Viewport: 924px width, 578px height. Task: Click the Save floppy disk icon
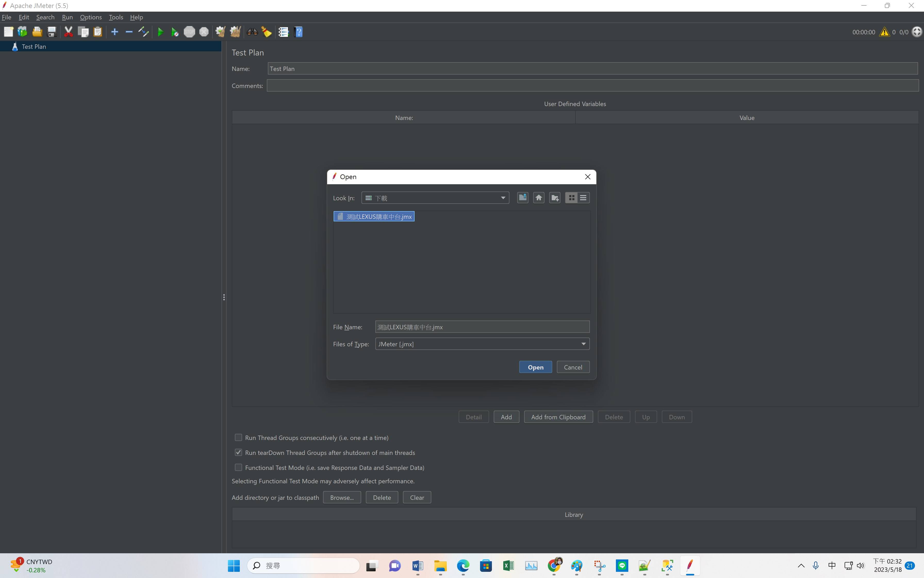[52, 32]
